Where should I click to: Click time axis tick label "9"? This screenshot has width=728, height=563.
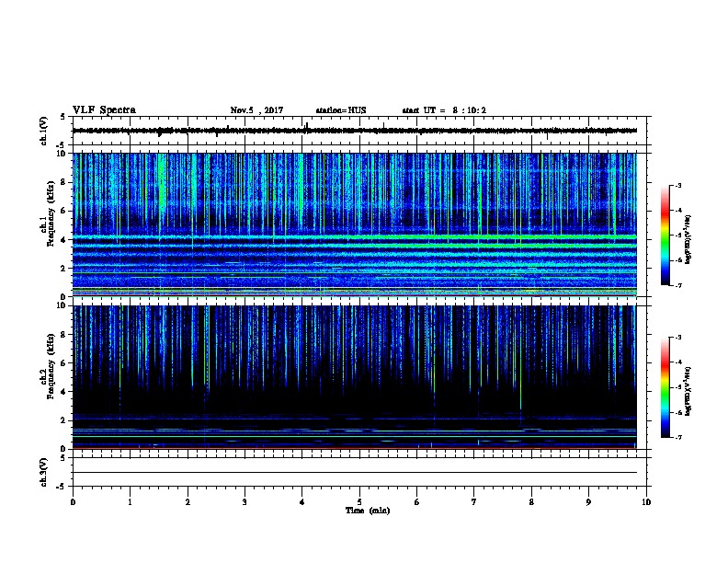click(588, 502)
